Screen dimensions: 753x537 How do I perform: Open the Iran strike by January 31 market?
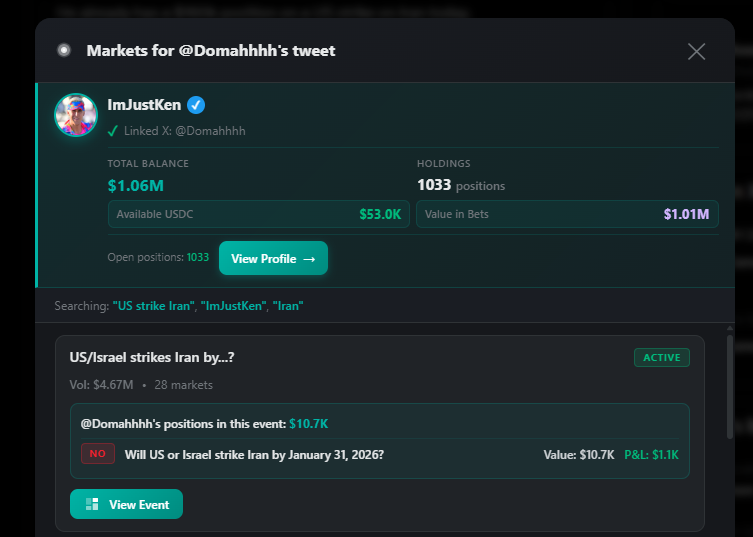coord(254,454)
